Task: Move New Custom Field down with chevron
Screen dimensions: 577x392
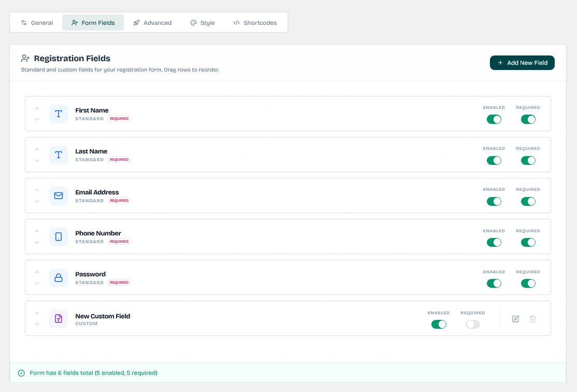Action: (x=37, y=324)
